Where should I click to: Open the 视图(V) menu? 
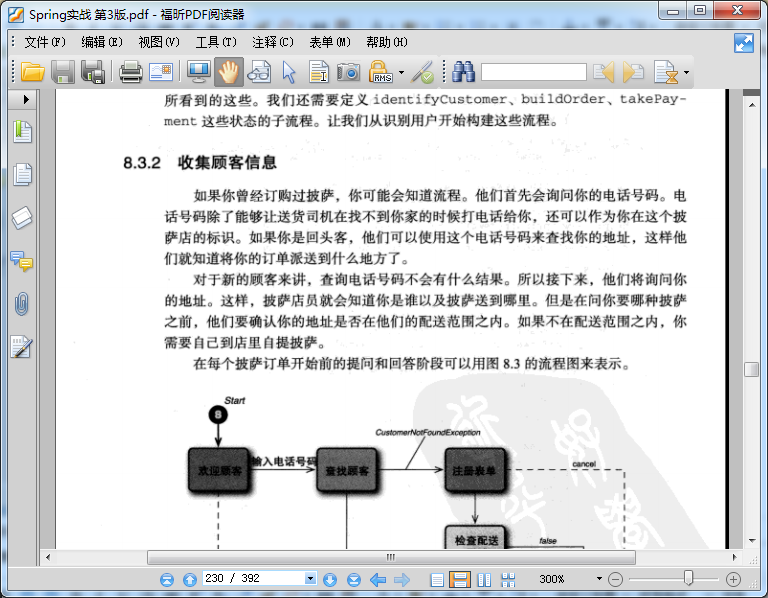[x=159, y=42]
